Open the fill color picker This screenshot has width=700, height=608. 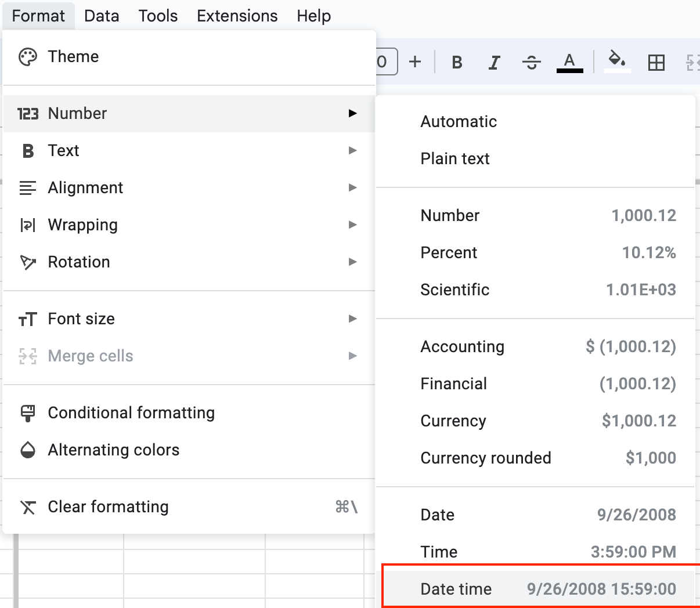(616, 61)
